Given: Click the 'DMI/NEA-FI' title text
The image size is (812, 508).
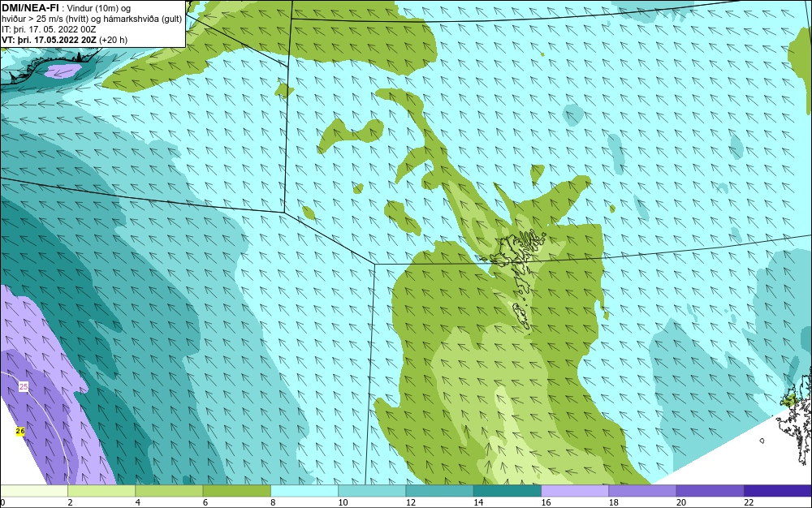Looking at the screenshot, I should 30,8.
